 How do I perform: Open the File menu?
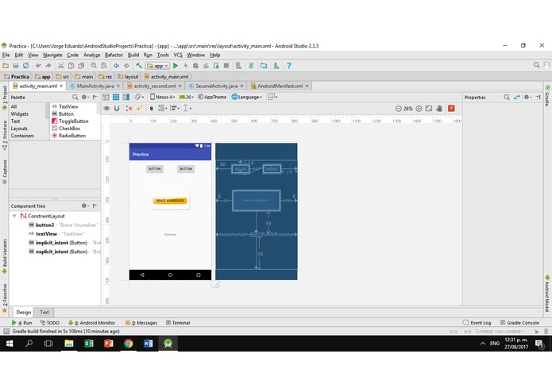pos(6,55)
